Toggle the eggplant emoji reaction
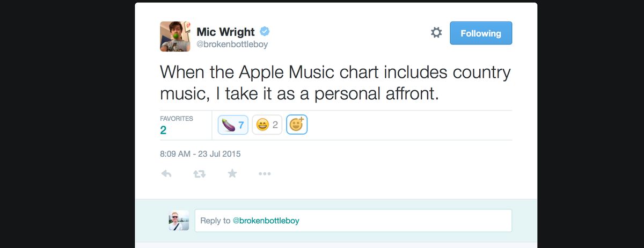The width and height of the screenshot is (644, 248). tap(232, 125)
